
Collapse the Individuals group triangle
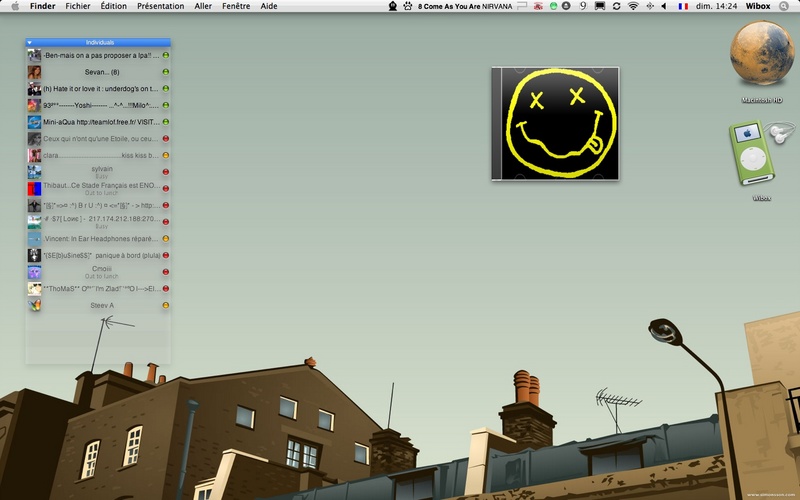coord(30,42)
